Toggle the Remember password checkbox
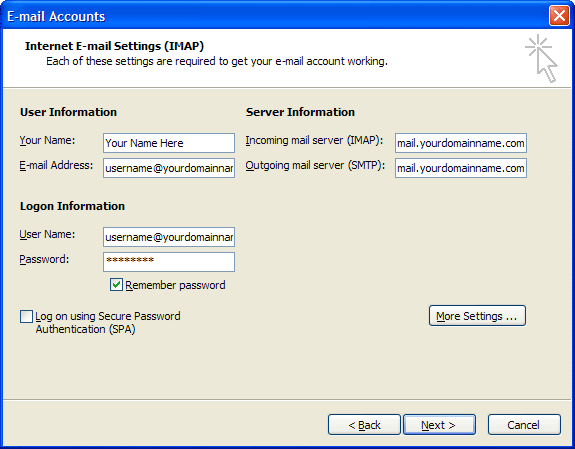575x449 pixels. (x=116, y=285)
